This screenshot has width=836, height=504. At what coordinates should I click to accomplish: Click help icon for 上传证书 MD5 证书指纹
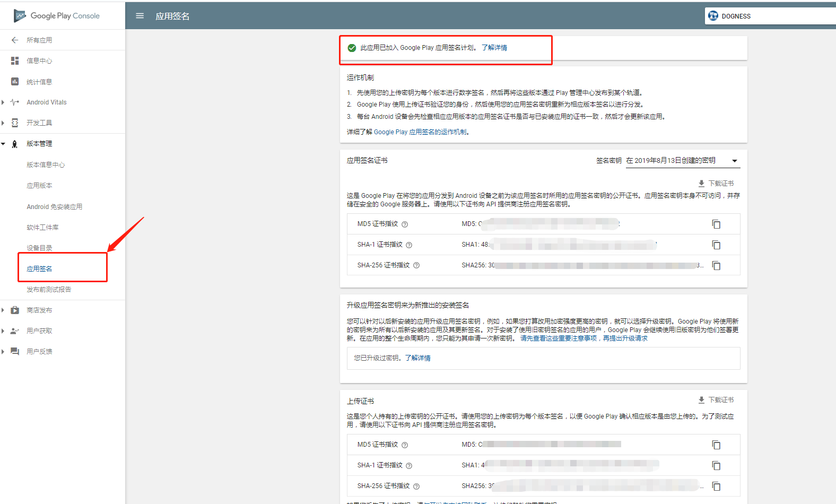point(405,445)
